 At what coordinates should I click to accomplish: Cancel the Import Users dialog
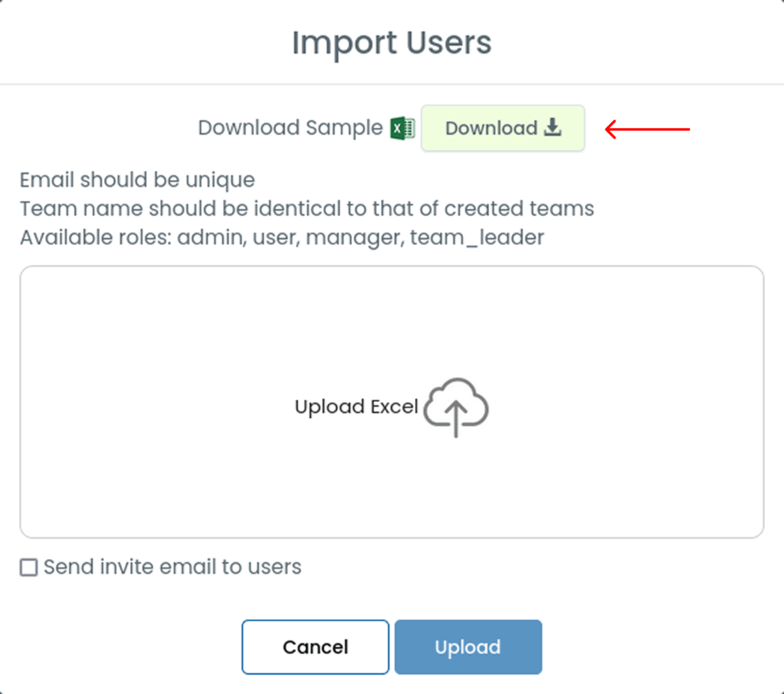(315, 647)
